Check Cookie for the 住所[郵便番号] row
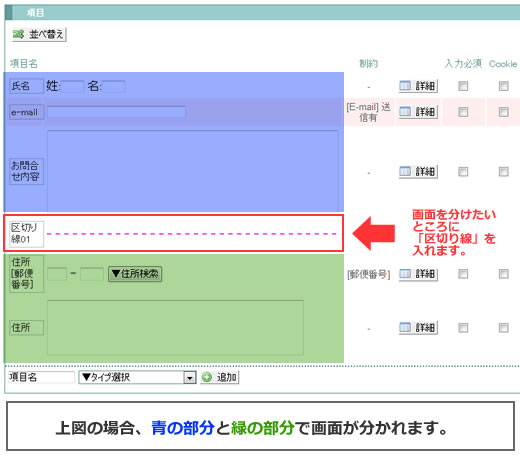The height and width of the screenshot is (464, 520). point(504,274)
